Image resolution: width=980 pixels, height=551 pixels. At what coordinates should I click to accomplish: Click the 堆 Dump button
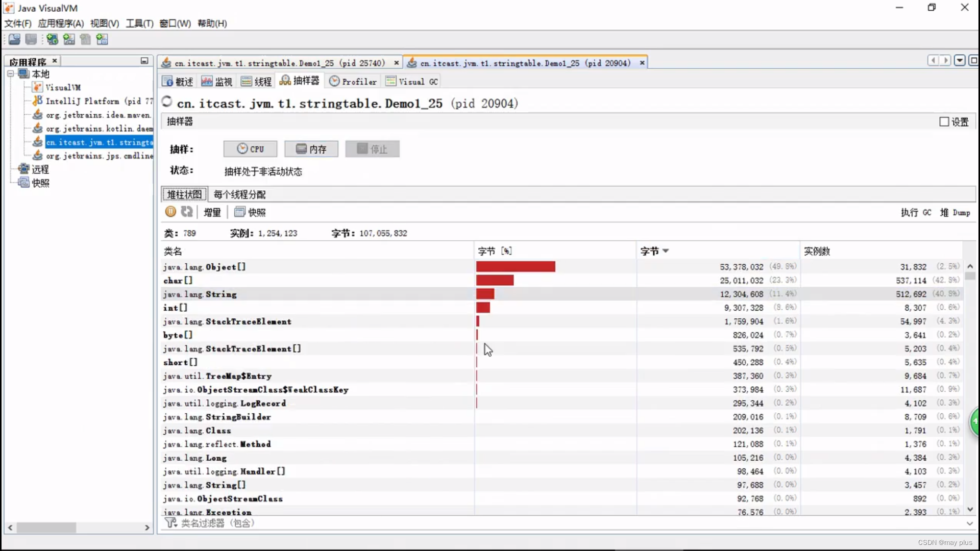[x=954, y=212]
